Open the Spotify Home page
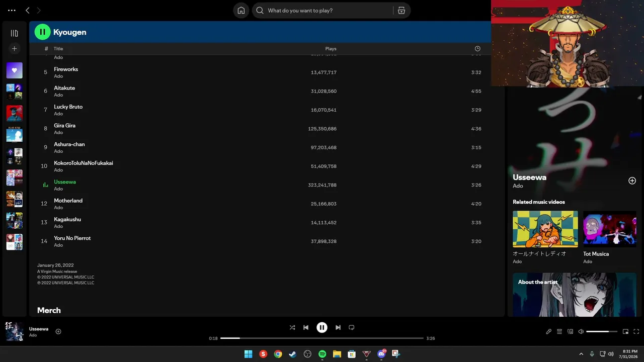Screen dimensions: 644x362 241,11
